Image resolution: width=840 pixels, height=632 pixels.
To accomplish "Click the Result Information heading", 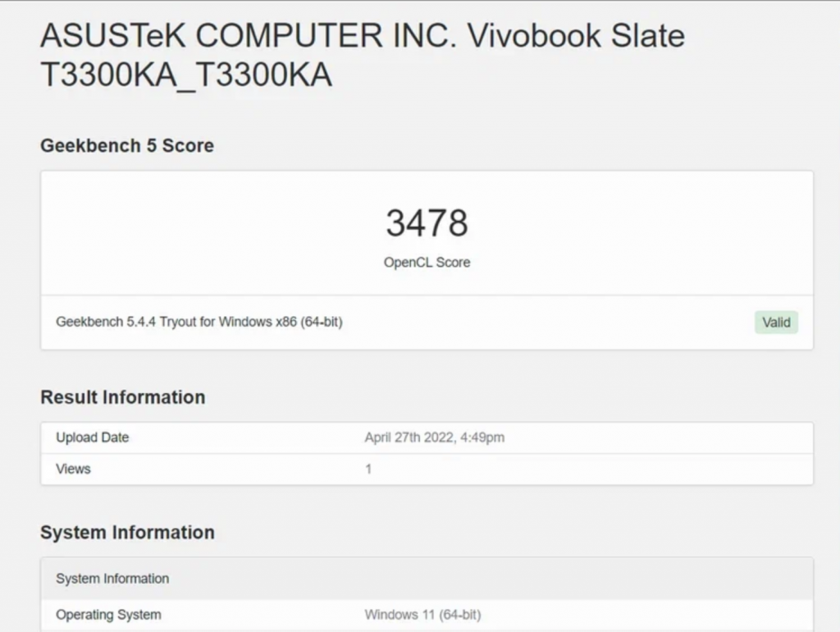I will pyautogui.click(x=123, y=397).
